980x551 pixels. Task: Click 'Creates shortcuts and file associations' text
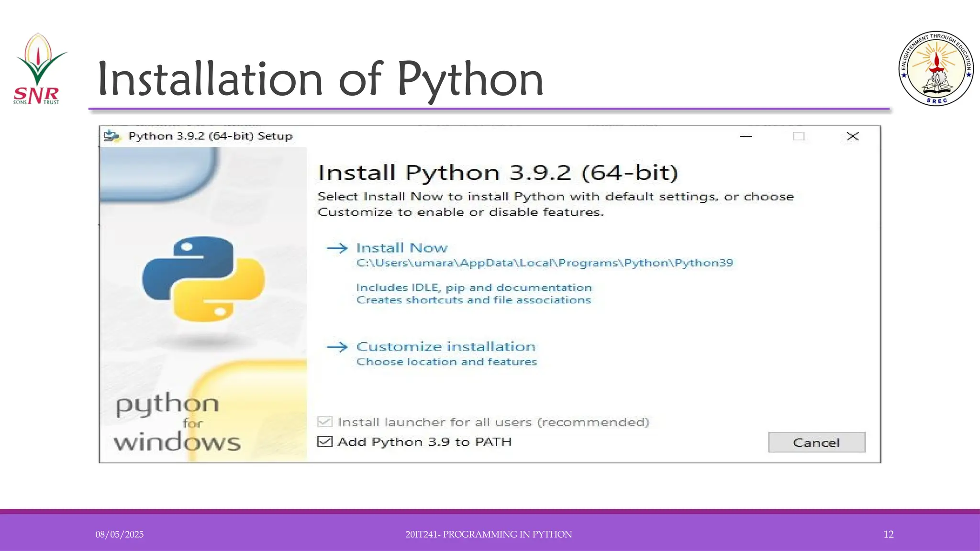point(474,300)
